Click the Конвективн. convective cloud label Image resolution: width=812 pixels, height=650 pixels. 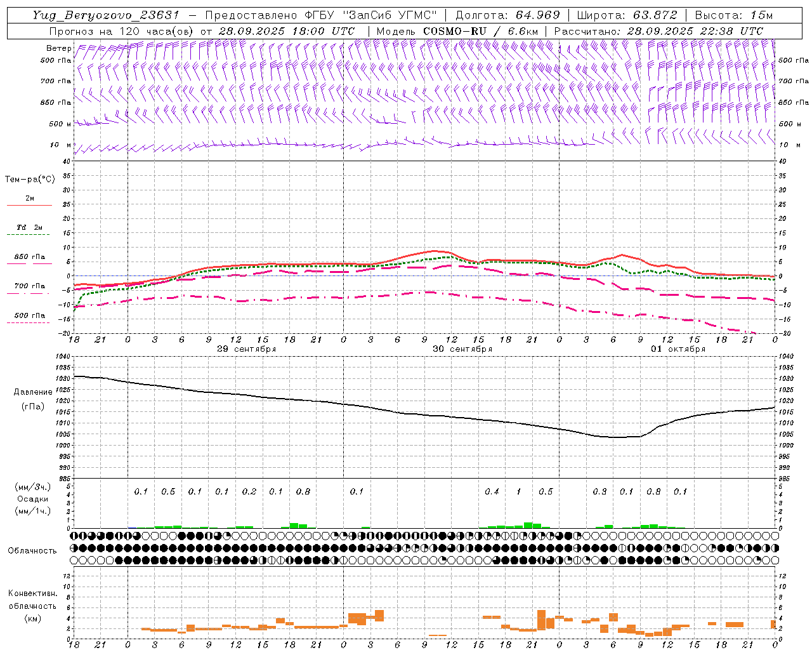(x=32, y=594)
